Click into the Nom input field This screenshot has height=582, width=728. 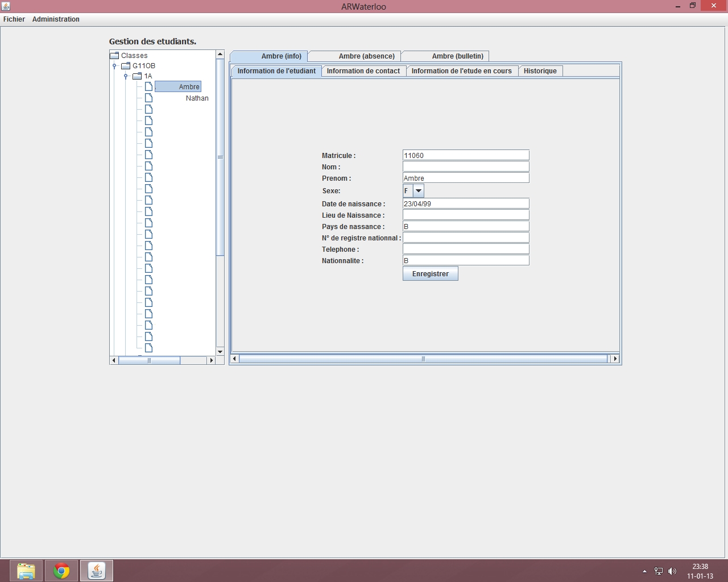(x=465, y=167)
